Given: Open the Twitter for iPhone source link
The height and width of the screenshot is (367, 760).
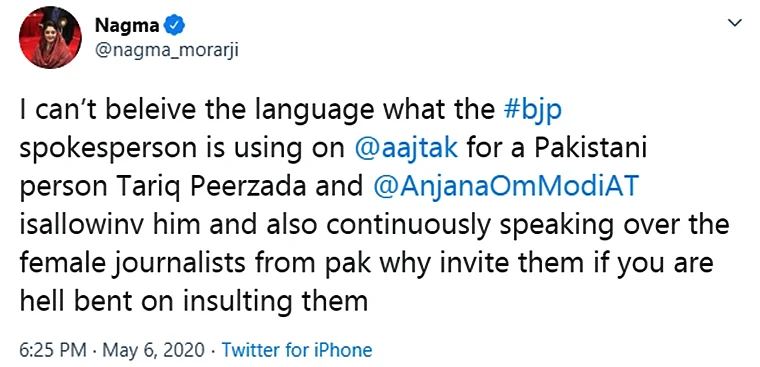Looking at the screenshot, I should tap(297, 350).
